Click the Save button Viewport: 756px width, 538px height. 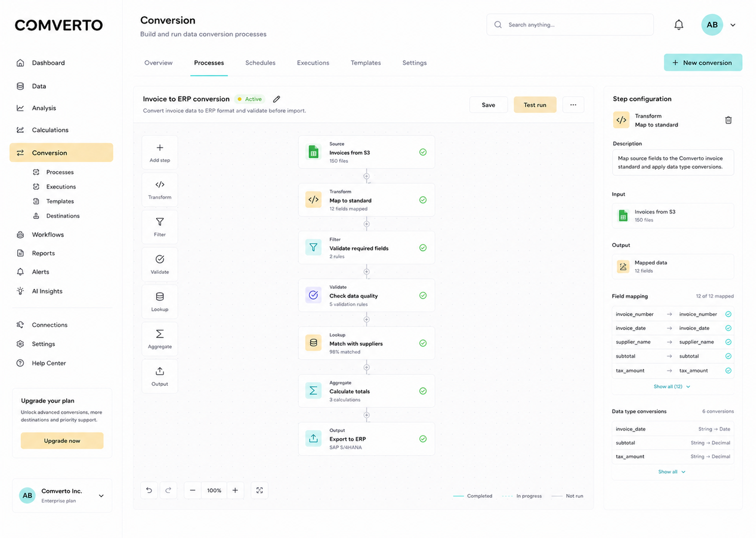(x=489, y=105)
